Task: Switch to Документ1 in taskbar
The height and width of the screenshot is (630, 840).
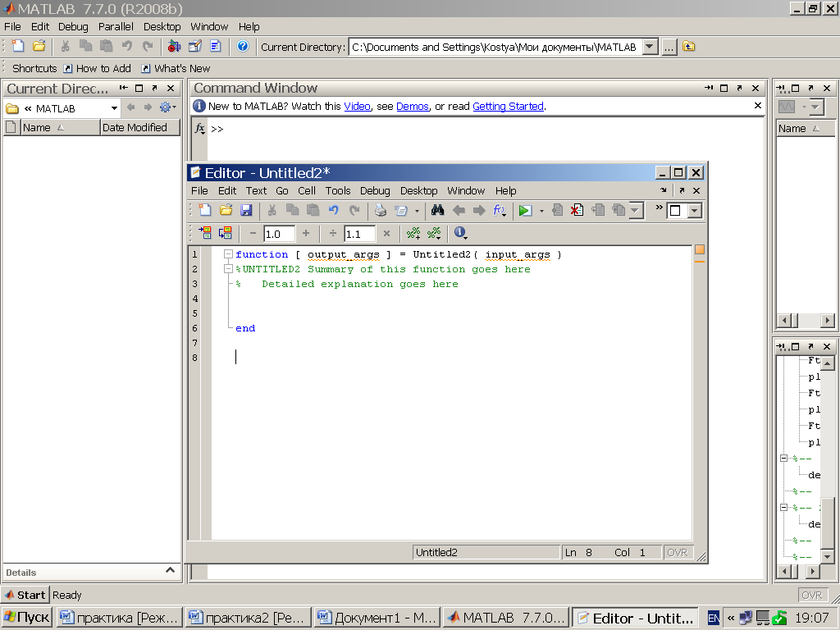Action: pos(377,618)
